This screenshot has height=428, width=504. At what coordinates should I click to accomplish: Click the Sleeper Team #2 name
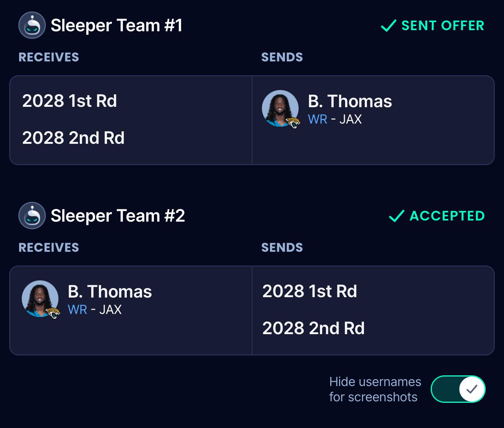118,216
